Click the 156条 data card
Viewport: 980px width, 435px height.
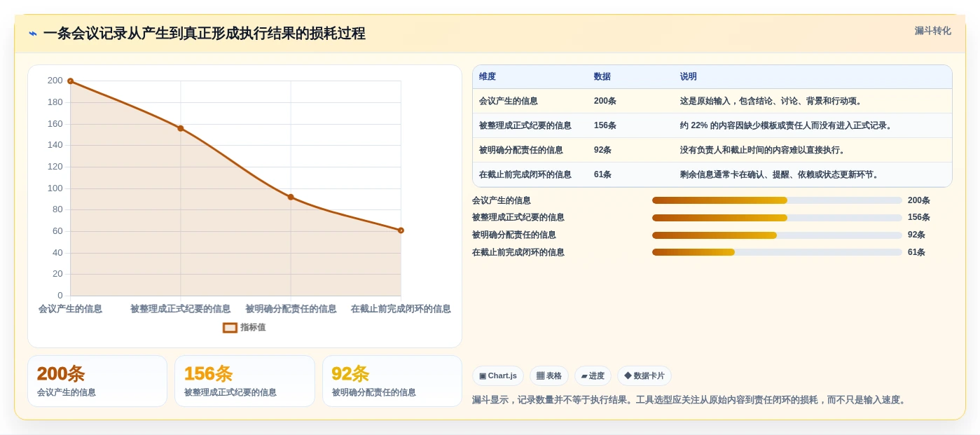tap(244, 381)
